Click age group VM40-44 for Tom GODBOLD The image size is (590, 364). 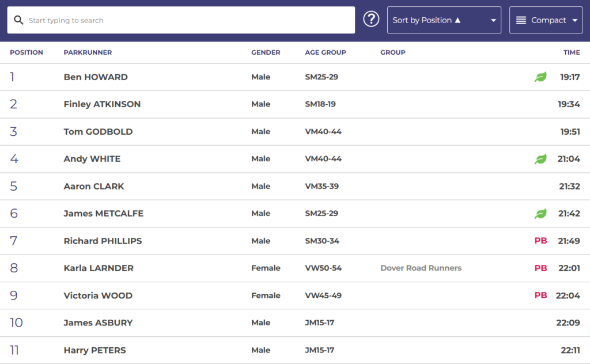[x=323, y=132]
